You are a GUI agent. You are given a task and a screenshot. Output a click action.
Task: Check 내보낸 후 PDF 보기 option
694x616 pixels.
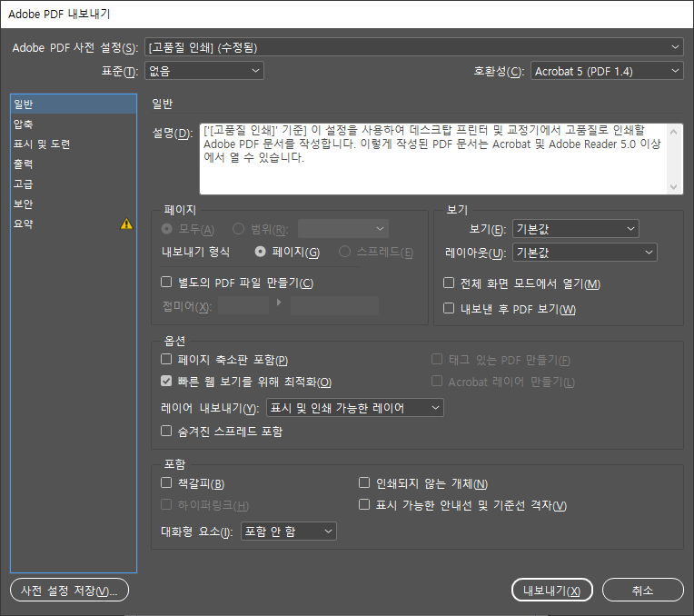point(449,308)
